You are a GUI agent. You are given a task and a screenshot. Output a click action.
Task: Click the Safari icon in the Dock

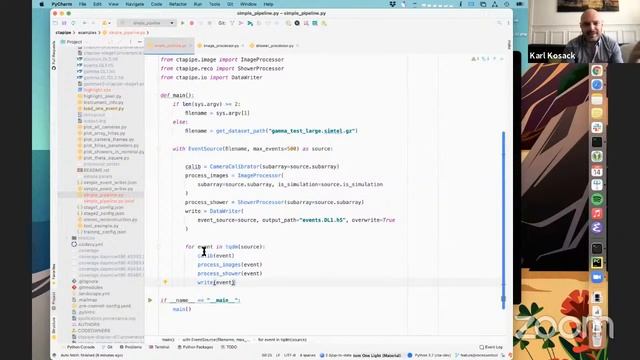(597, 85)
